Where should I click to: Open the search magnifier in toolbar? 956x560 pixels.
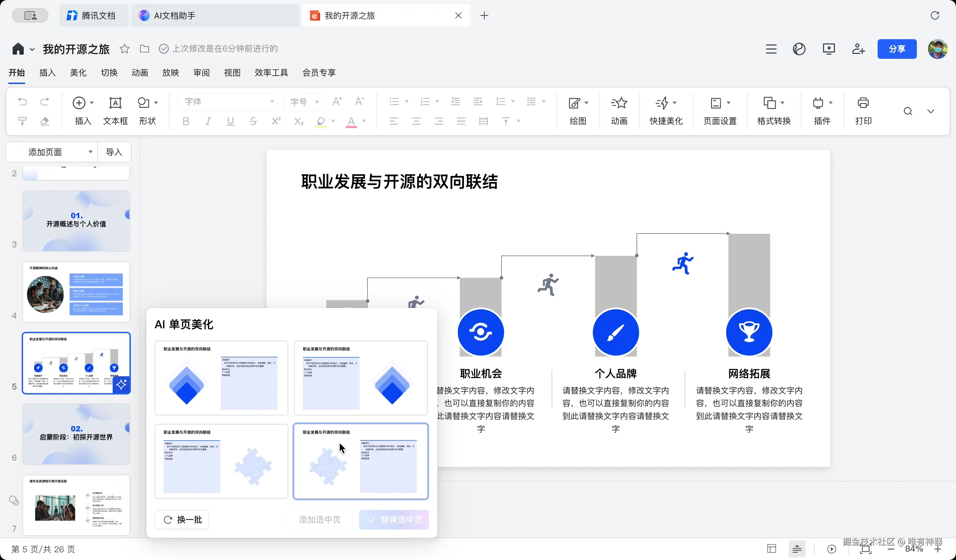click(908, 111)
